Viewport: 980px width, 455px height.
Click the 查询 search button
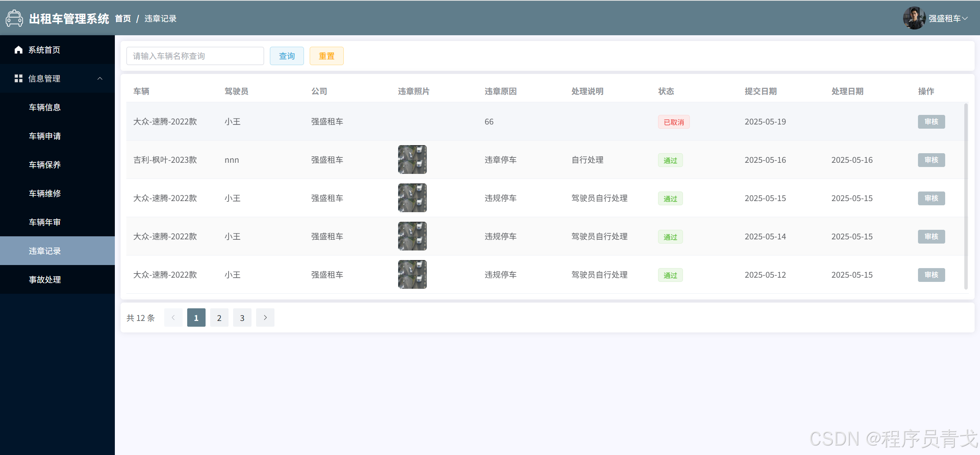287,56
